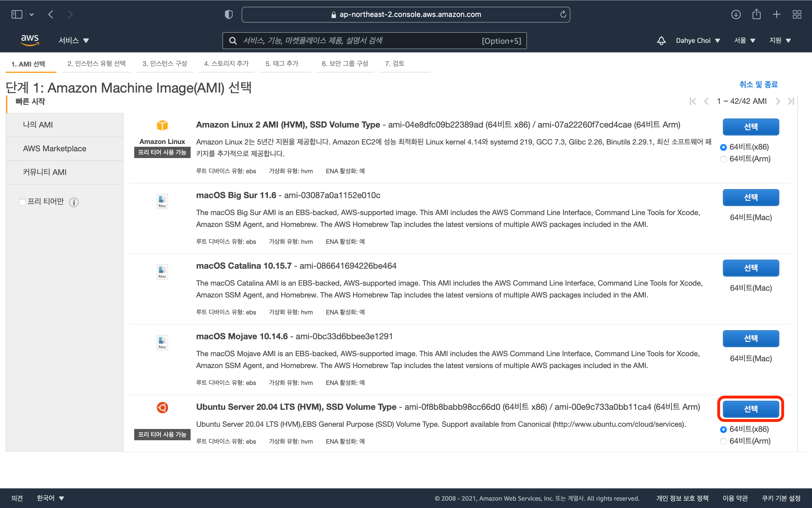Switch to 2. 인스턴스 유형 선택 step
The image size is (812, 508).
(96, 63)
